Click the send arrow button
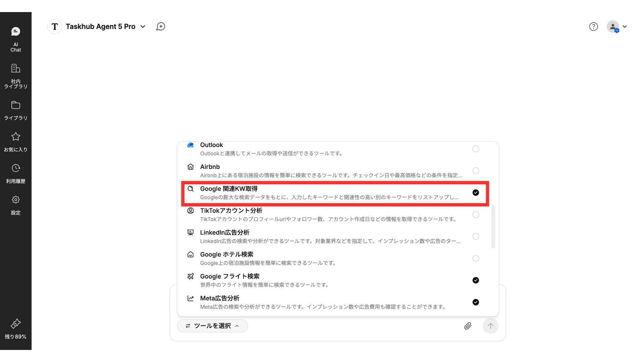Image resolution: width=644 pixels, height=362 pixels. click(x=490, y=326)
